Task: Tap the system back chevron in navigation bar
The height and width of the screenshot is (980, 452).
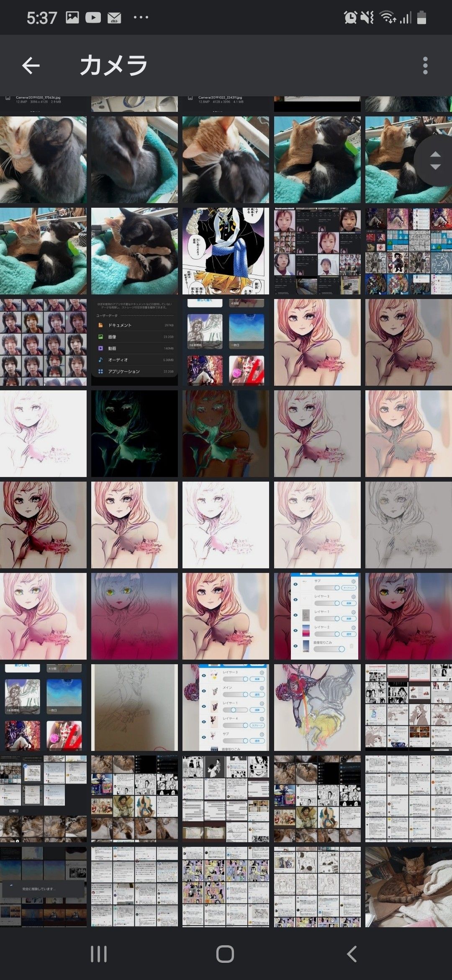Action: click(352, 954)
